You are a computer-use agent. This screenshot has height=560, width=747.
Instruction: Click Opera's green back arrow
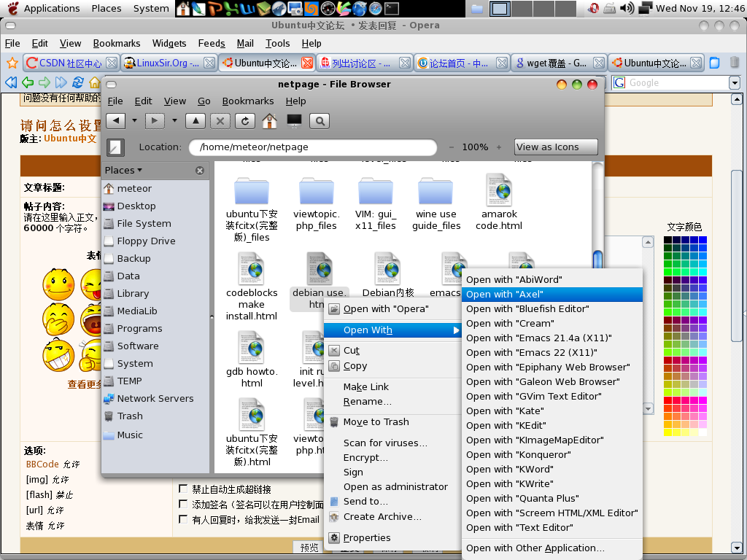click(28, 83)
